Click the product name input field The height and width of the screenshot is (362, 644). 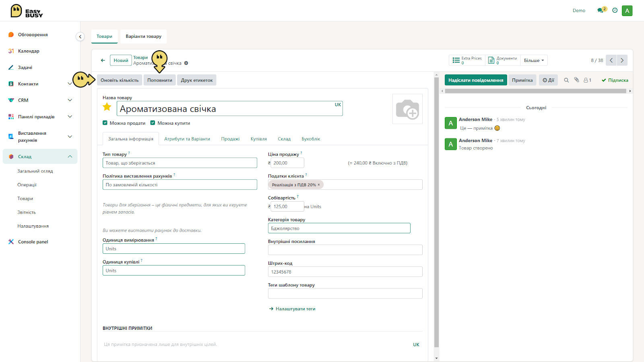click(230, 109)
